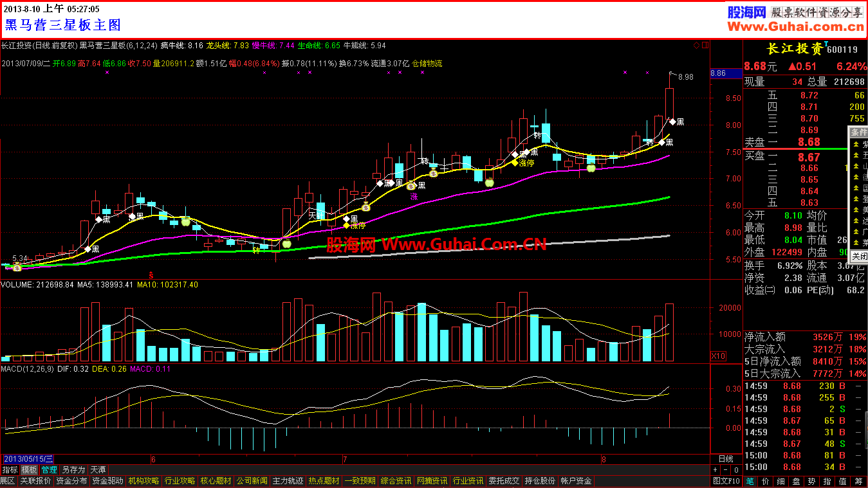Select the 盘 tab in right panel

coord(796,481)
